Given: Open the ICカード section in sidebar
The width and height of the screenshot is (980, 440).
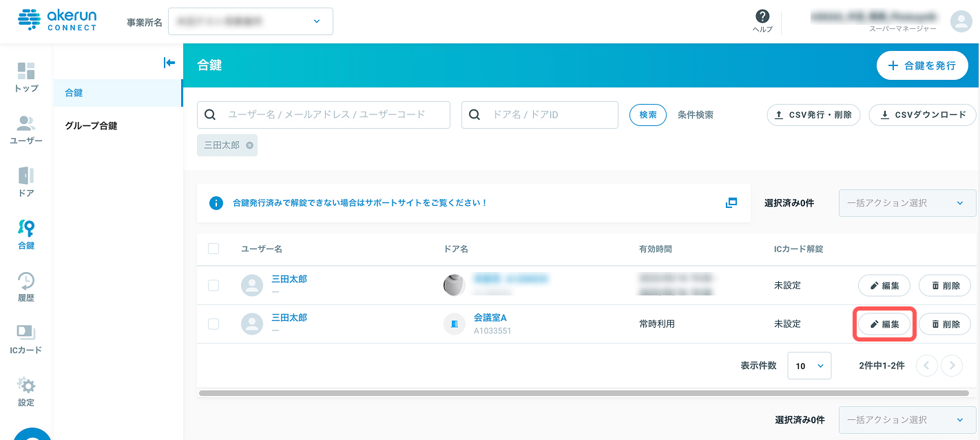Looking at the screenshot, I should tap(26, 339).
